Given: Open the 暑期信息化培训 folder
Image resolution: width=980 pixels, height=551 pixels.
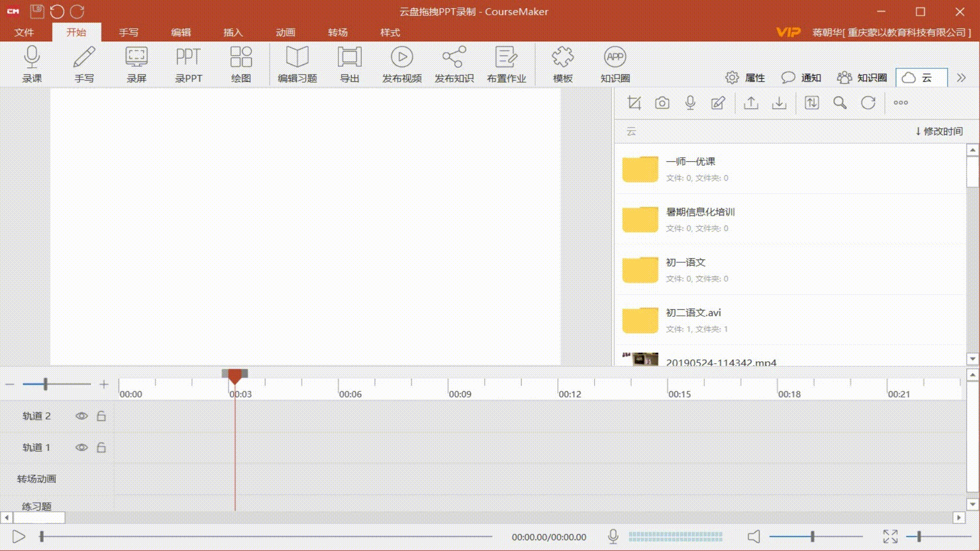Looking at the screenshot, I should pos(700,212).
